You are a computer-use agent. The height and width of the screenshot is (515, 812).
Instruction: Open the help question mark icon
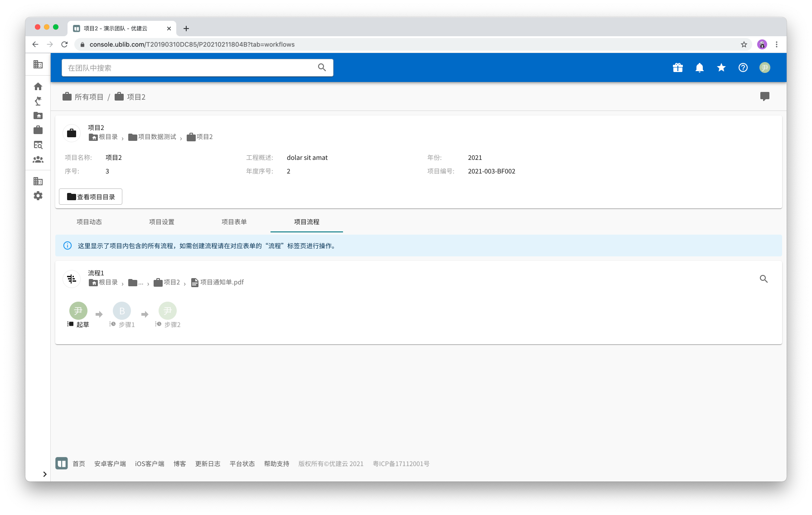(743, 68)
